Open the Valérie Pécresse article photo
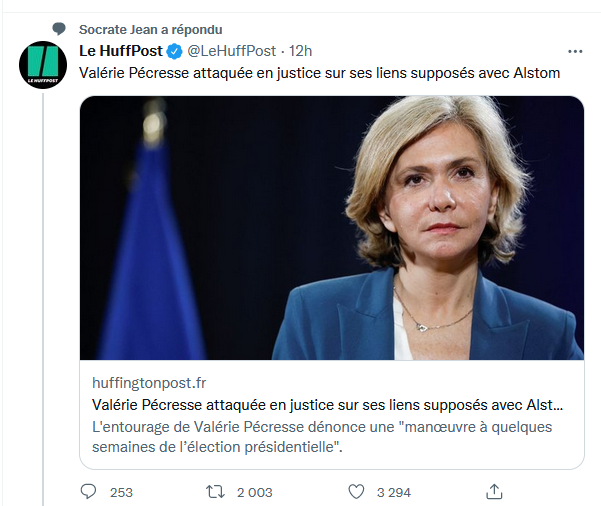 (x=332, y=228)
